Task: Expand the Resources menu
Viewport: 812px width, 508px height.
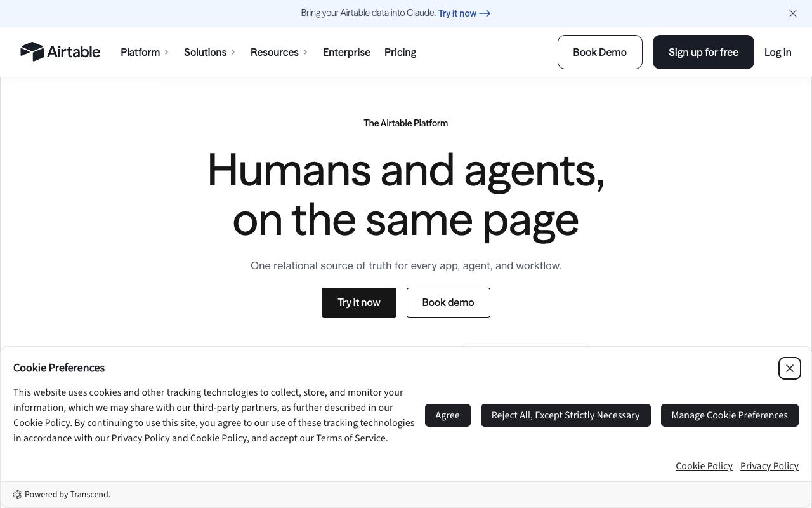Action: pyautogui.click(x=279, y=52)
